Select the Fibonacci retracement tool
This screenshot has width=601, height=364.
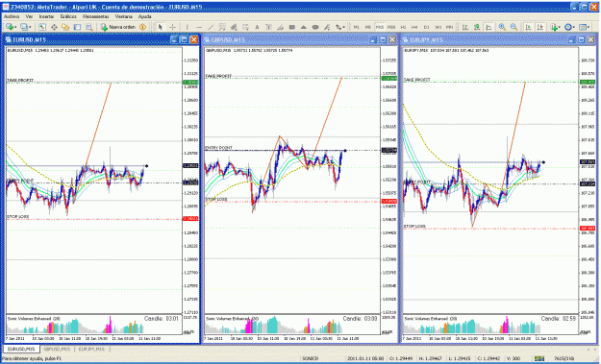tap(245, 27)
